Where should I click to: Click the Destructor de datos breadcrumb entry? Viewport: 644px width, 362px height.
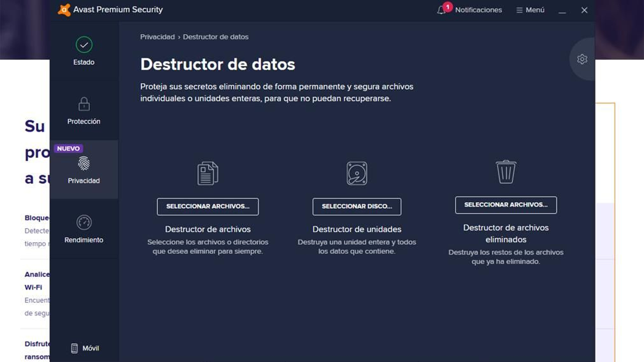coord(216,37)
